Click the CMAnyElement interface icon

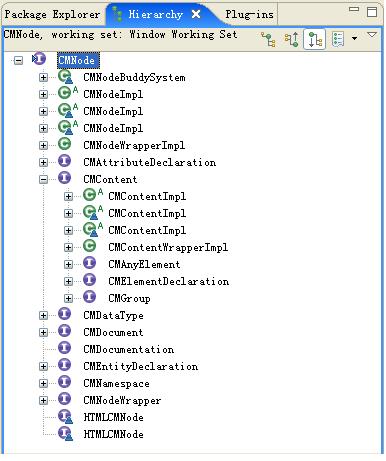coord(89,263)
